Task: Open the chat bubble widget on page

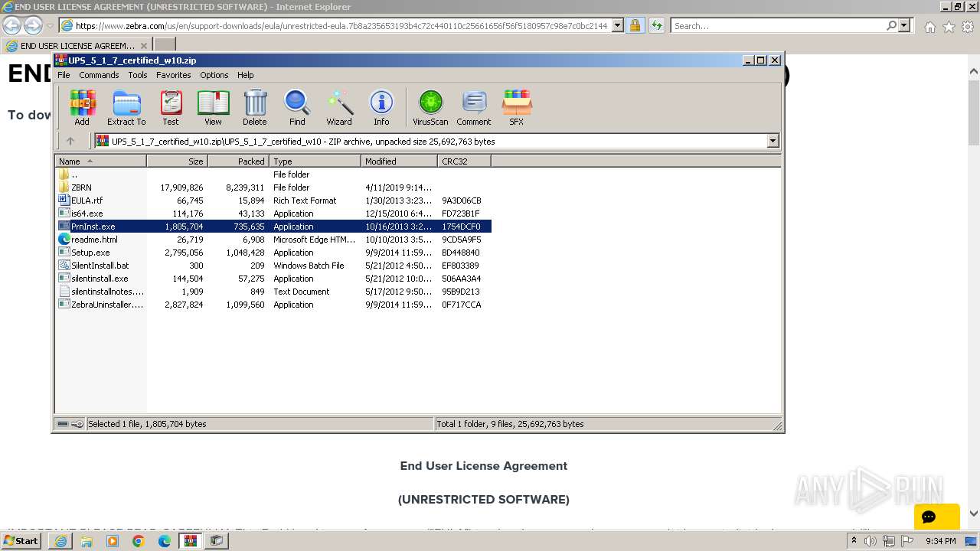Action: pyautogui.click(x=936, y=517)
